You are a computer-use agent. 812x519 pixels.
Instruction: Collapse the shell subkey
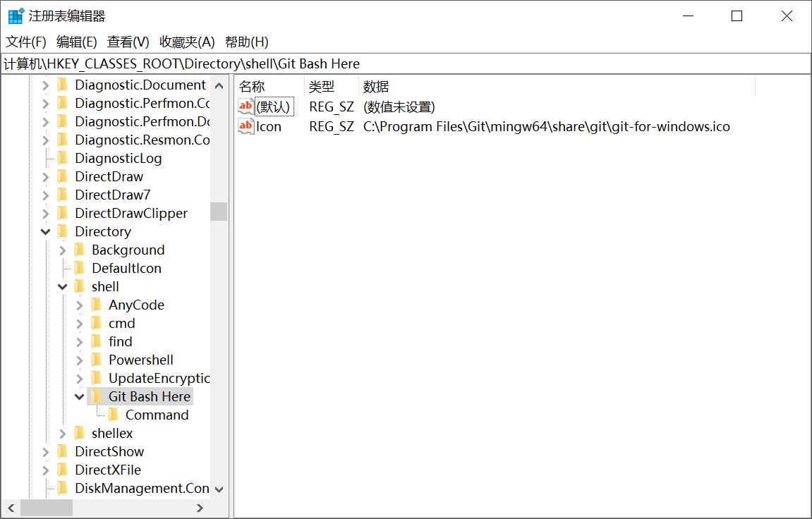coord(63,287)
